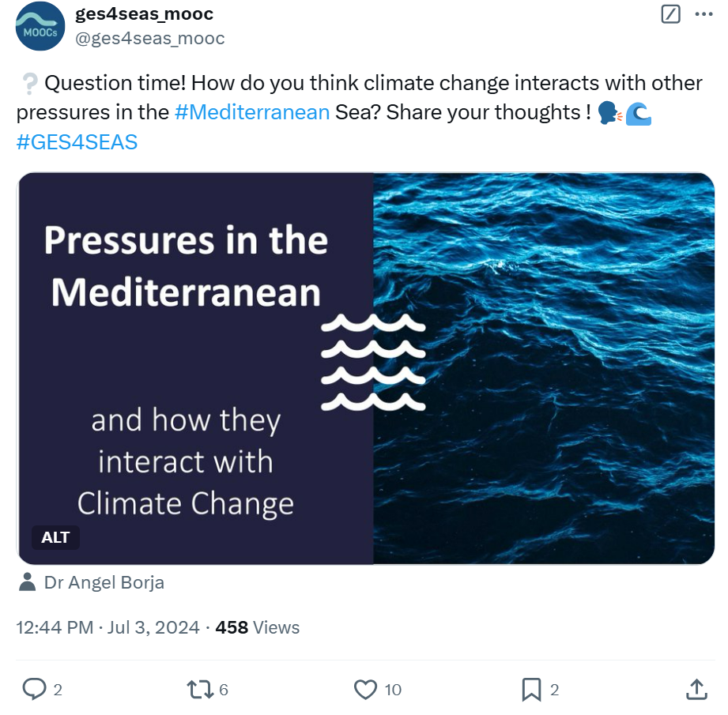Open the #Mediterranean hashtag link
Image resolution: width=728 pixels, height=715 pixels.
coord(251,112)
